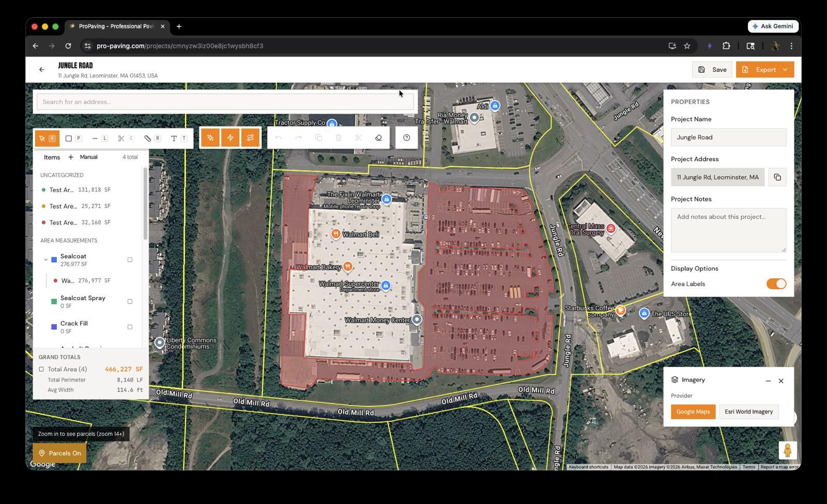
Task: Check the Total Area checkbox
Action: coord(41,369)
